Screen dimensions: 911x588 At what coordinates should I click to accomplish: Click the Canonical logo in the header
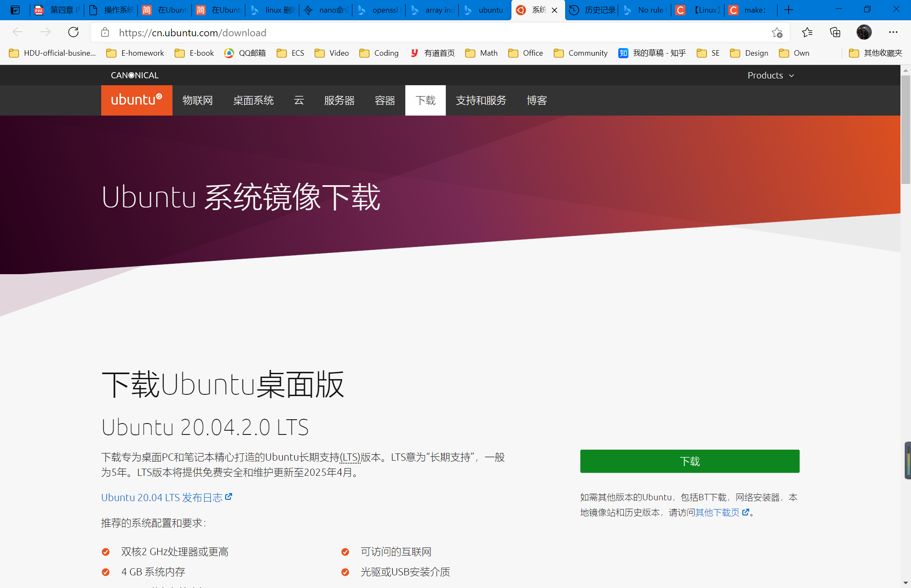coord(134,75)
